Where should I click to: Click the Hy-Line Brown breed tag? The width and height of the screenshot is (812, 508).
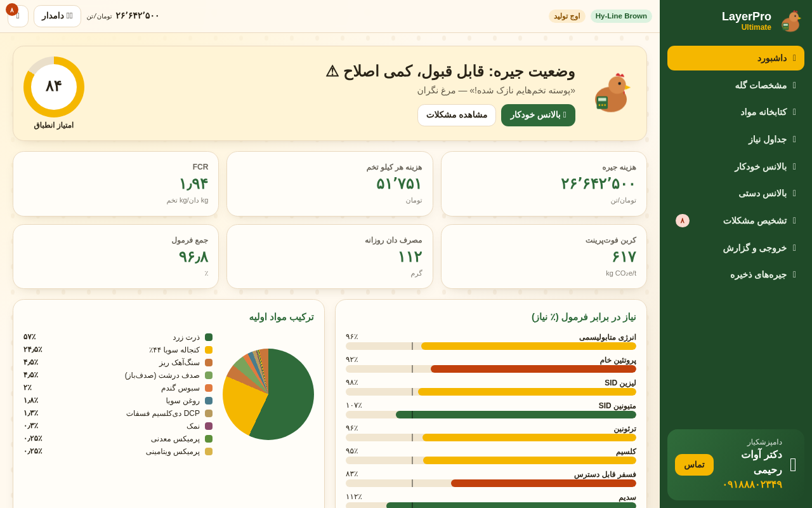click(621, 16)
